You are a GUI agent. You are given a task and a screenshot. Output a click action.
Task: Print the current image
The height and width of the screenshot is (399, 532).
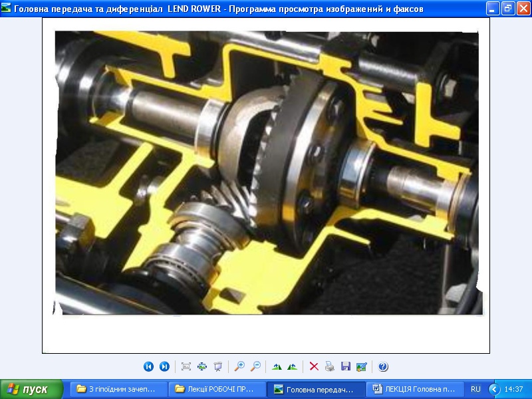click(x=329, y=366)
